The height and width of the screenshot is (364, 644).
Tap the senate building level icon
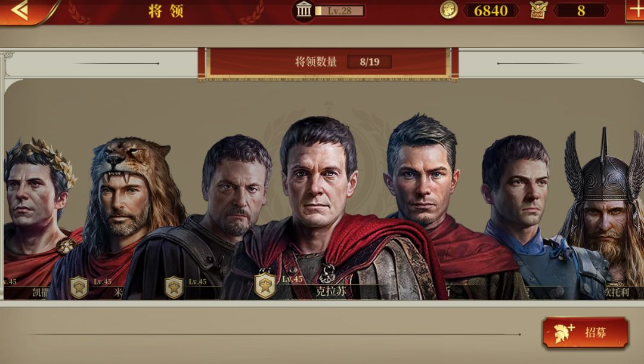pos(304,10)
